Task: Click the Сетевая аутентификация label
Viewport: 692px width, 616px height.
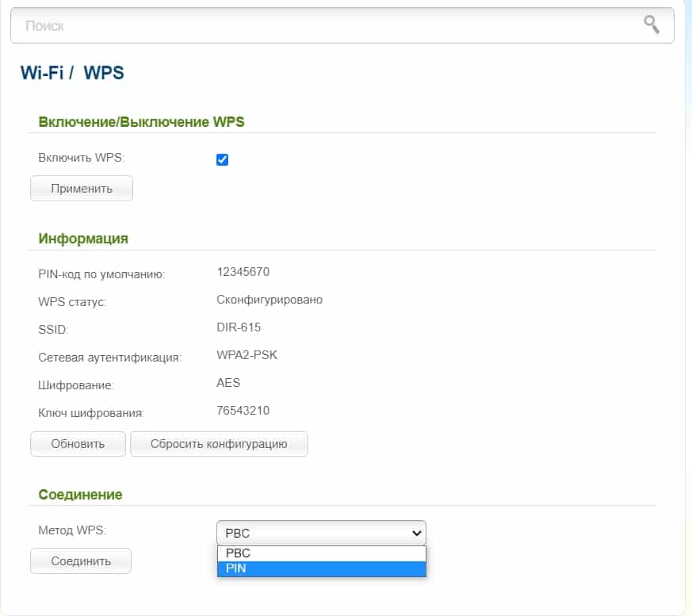Action: coord(110,358)
